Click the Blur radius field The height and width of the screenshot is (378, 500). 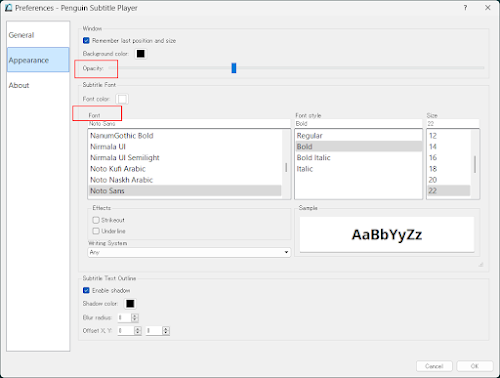click(124, 318)
